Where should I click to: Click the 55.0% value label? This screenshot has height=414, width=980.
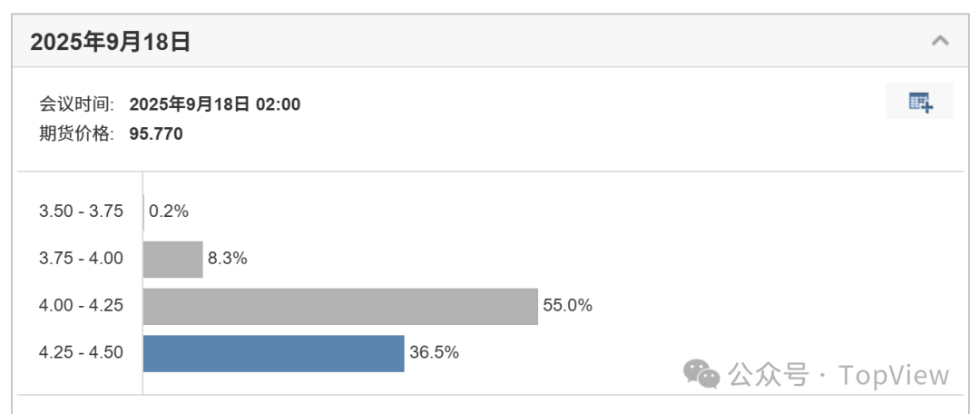567,306
